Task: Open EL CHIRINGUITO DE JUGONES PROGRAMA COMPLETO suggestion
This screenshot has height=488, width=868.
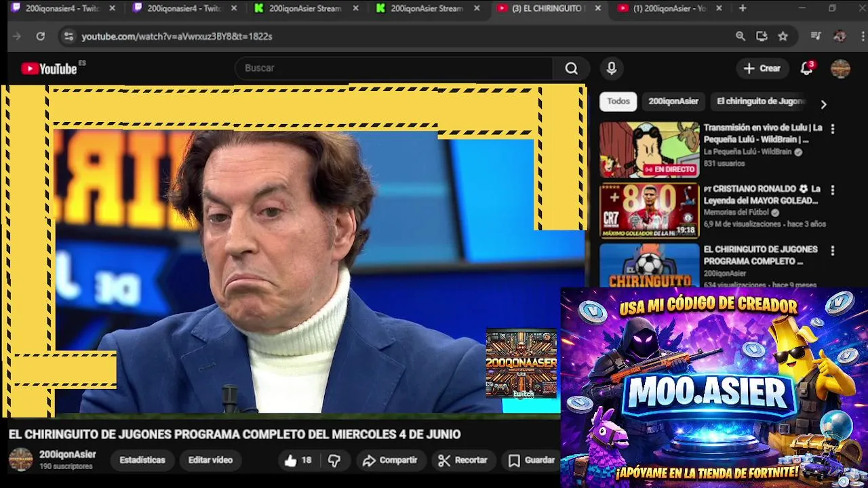Action: pos(760,256)
